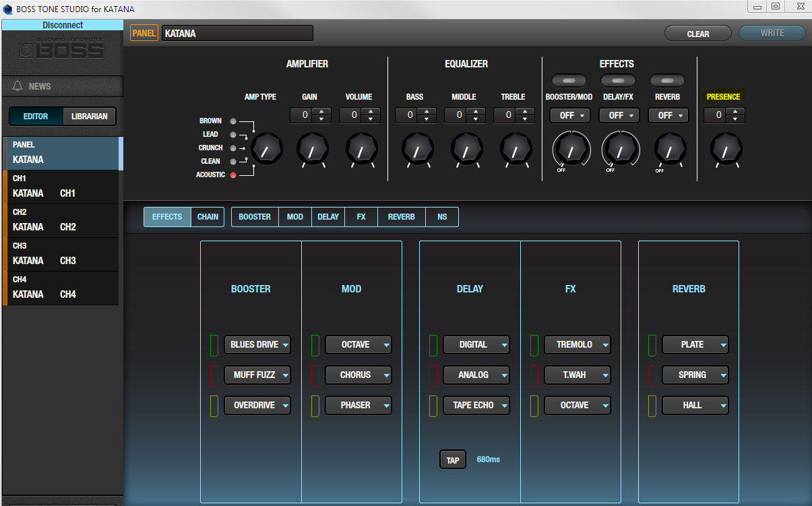The width and height of the screenshot is (812, 506).
Task: Toggle red indicator beside T.Wah
Action: click(534, 375)
